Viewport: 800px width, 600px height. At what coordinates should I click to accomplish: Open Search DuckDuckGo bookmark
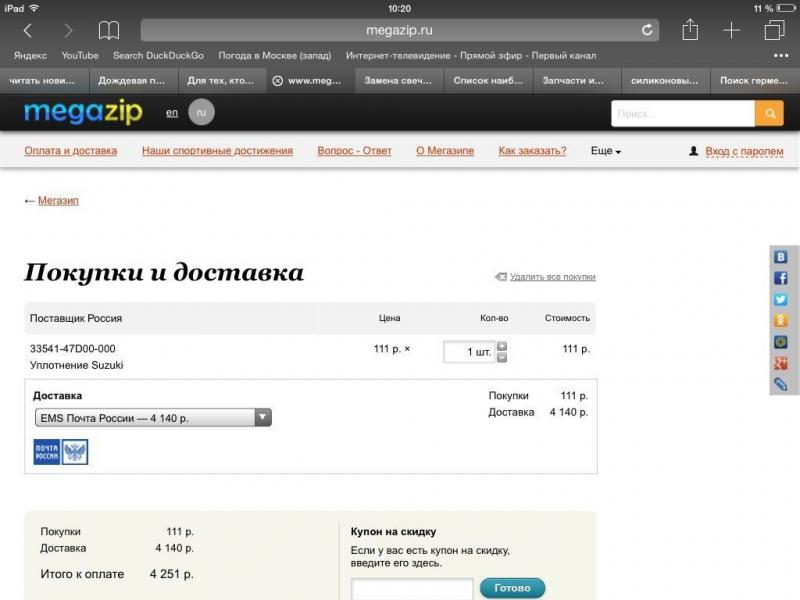click(x=158, y=55)
